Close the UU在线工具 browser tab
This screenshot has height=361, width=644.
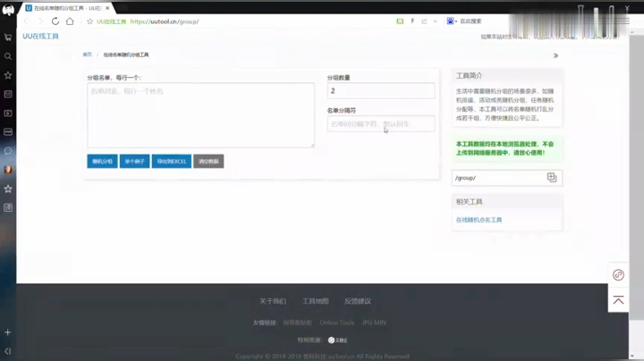107,8
